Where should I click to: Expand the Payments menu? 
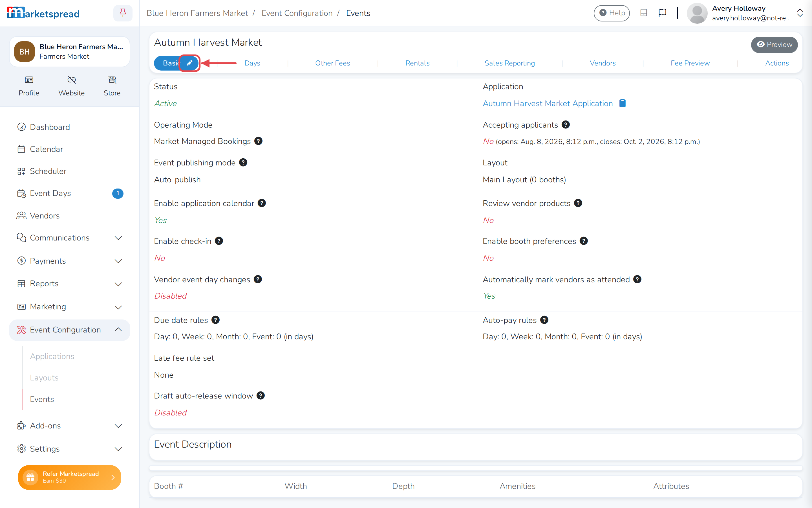pyautogui.click(x=70, y=261)
